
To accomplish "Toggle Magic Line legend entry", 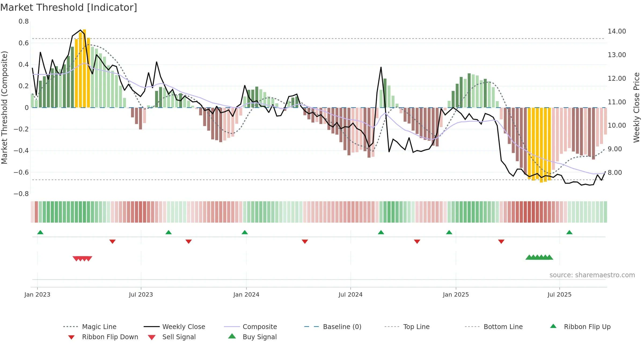I will click(x=90, y=327).
